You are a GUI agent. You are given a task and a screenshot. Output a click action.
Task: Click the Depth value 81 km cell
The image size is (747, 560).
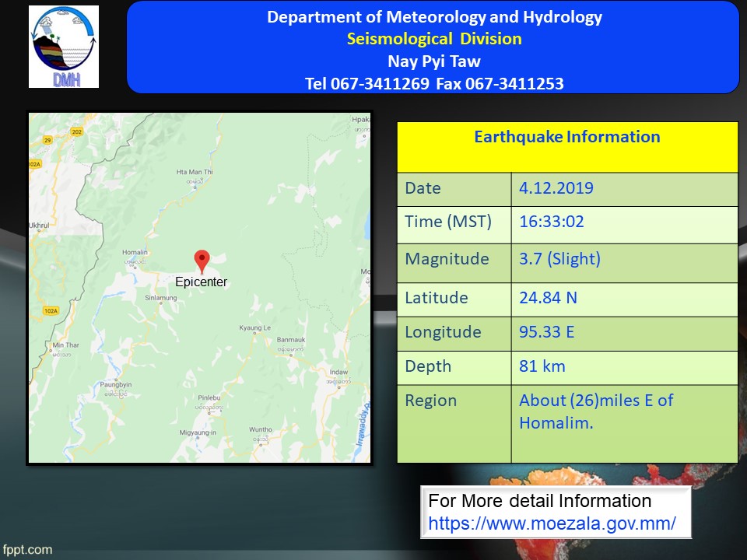tap(542, 366)
